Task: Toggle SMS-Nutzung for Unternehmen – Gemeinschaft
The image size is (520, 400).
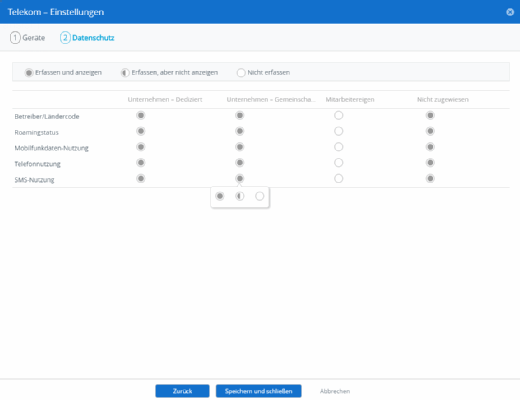Action: click(240, 179)
